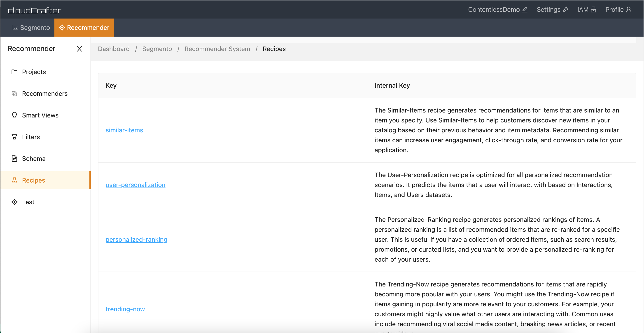
Task: Open Settings in the top bar
Action: [x=553, y=9]
